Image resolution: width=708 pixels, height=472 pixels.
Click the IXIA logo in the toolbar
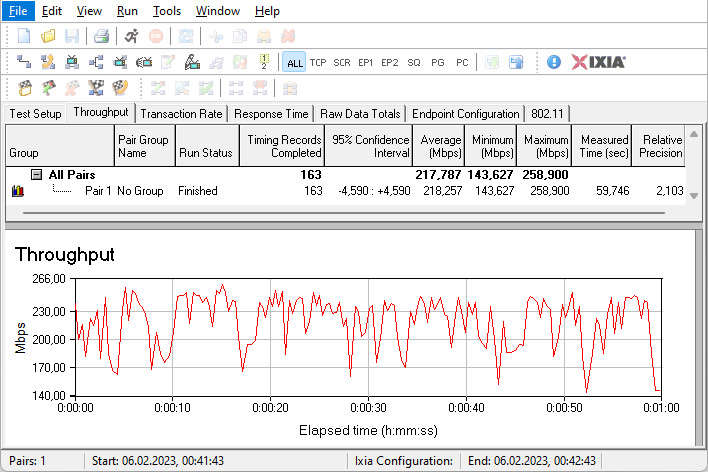tap(598, 62)
